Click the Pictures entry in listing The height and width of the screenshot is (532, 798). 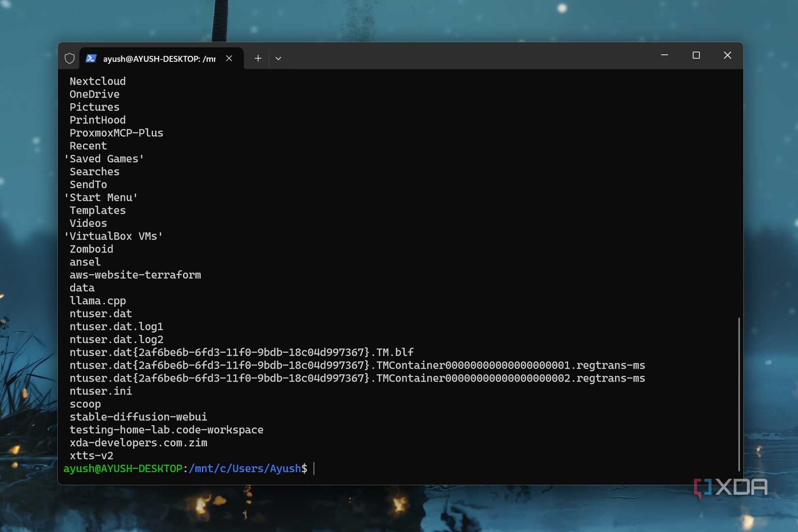[94, 107]
